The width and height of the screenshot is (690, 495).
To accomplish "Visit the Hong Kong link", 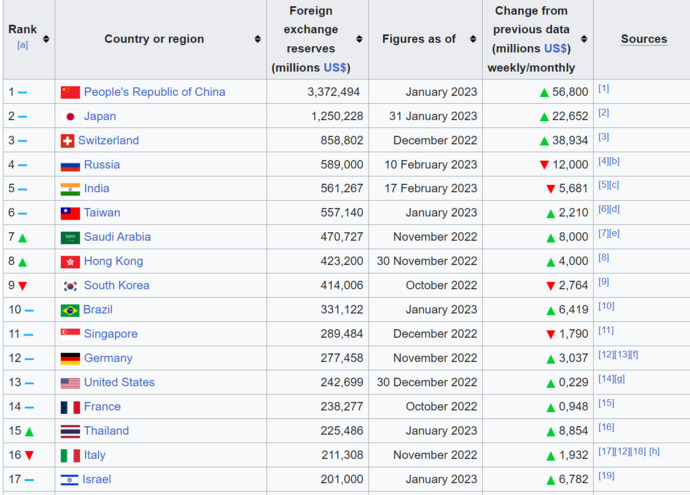I will pos(114,261).
